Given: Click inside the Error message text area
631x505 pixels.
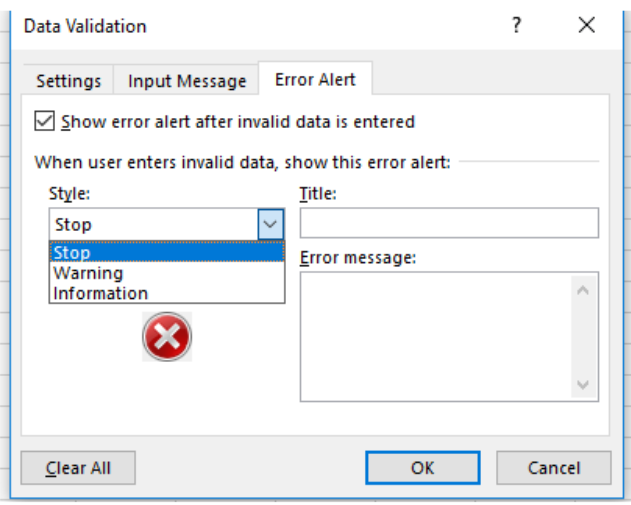Looking at the screenshot, I should pos(436,337).
